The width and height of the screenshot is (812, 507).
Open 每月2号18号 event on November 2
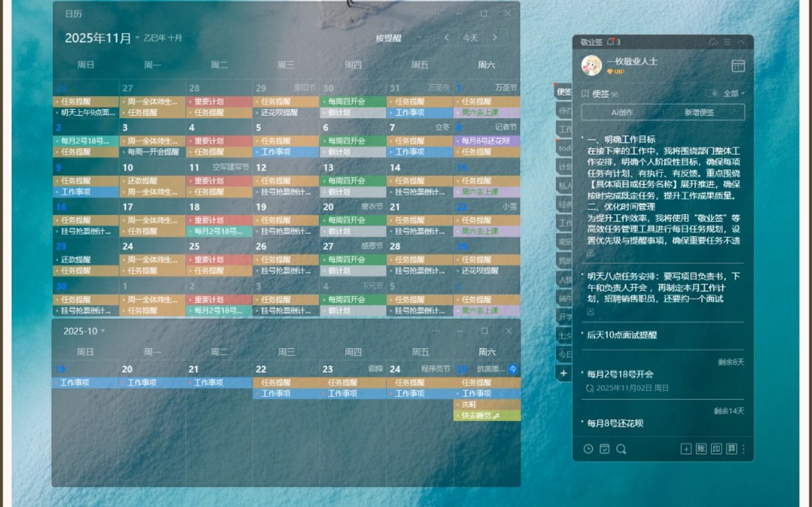[86, 140]
